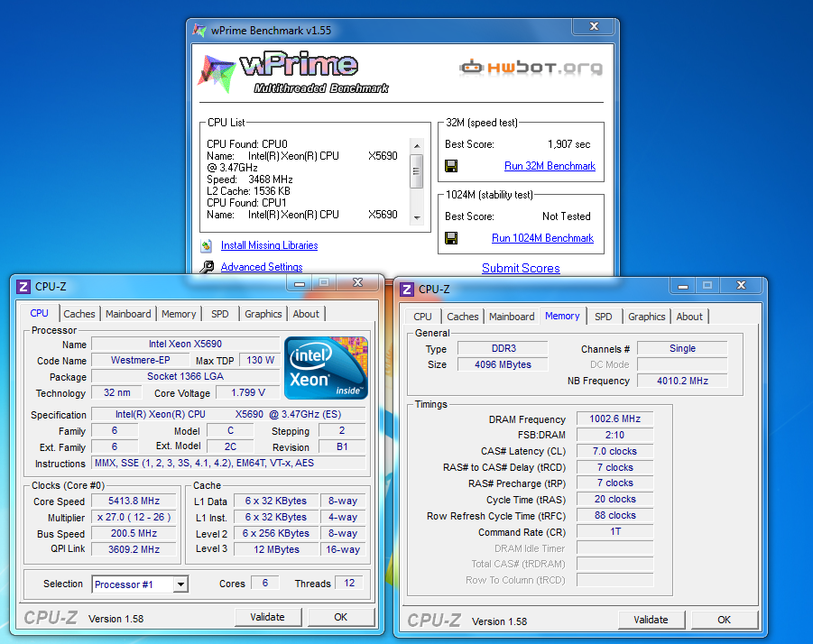
Task: Click the Code Name value Westmere-EP
Action: tap(141, 360)
